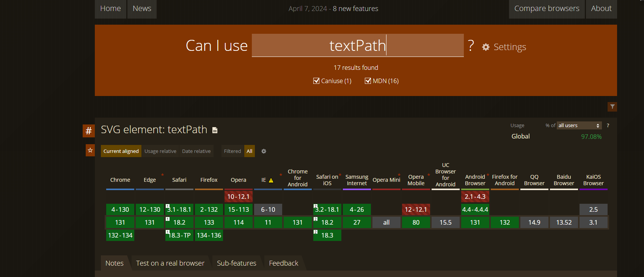Click the KaiOS Browser column header
644x277 pixels.
[x=594, y=180]
